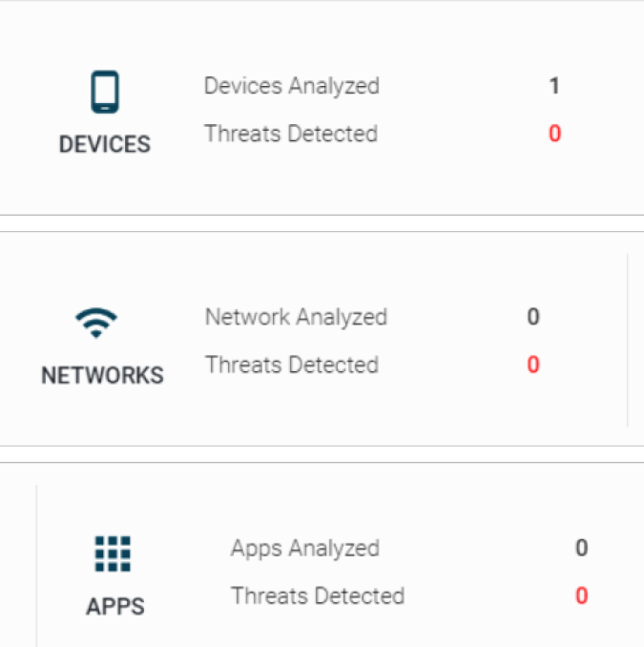This screenshot has width=644, height=647.
Task: Select the DEVICES heading label
Action: [105, 144]
